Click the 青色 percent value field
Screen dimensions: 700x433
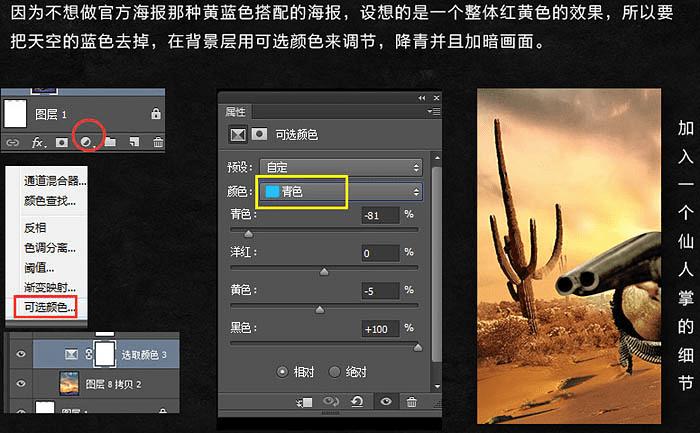point(380,216)
